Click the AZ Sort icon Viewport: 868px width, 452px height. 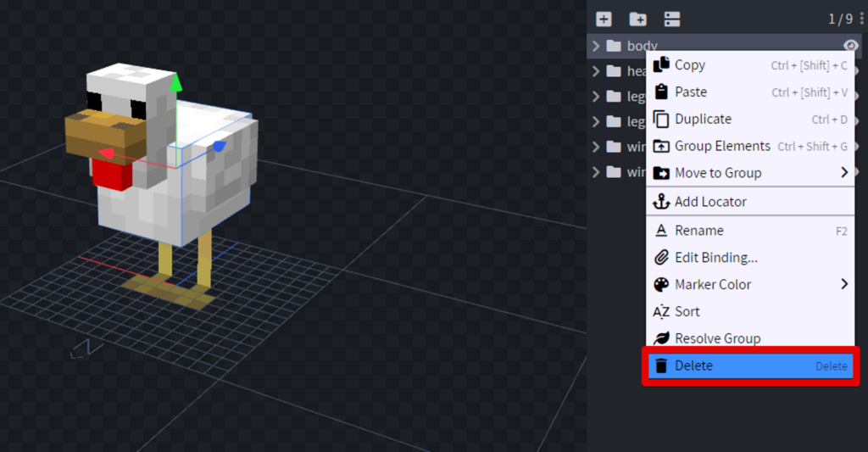[661, 311]
